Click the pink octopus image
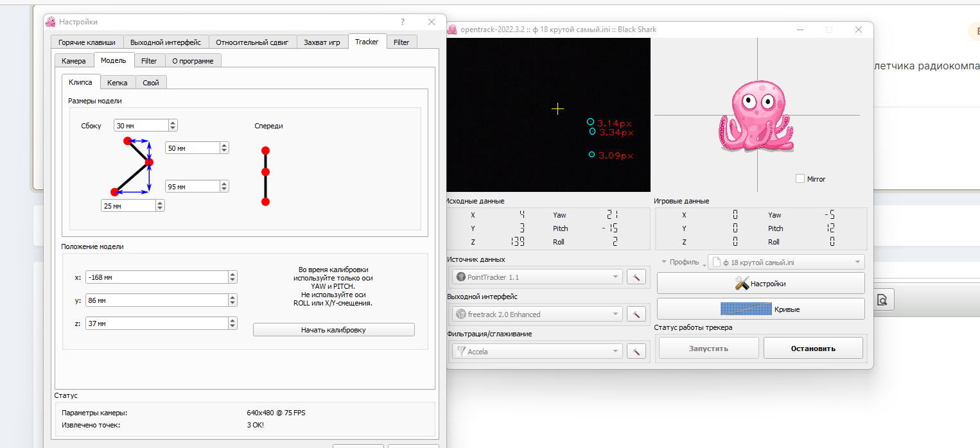The image size is (980, 448). [757, 117]
